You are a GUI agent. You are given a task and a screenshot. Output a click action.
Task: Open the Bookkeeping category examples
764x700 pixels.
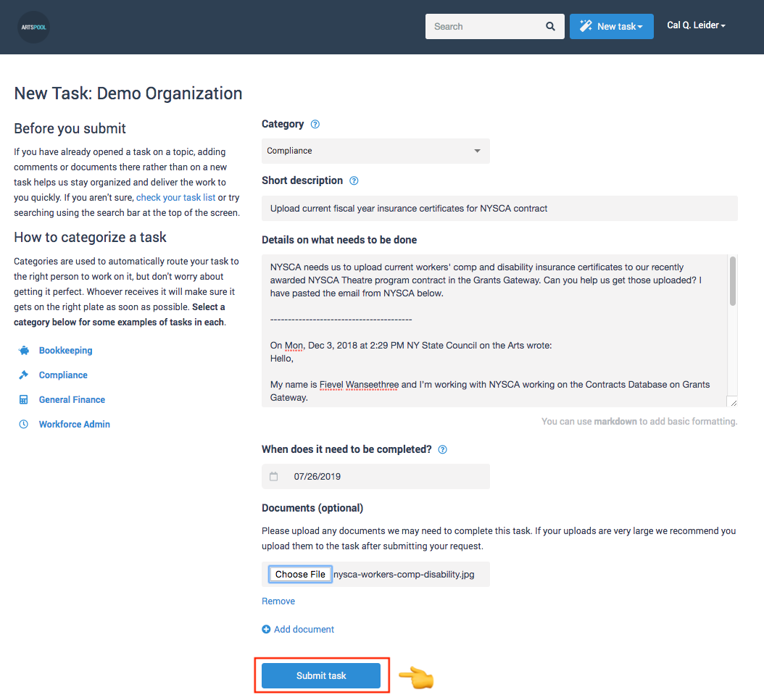coord(65,350)
